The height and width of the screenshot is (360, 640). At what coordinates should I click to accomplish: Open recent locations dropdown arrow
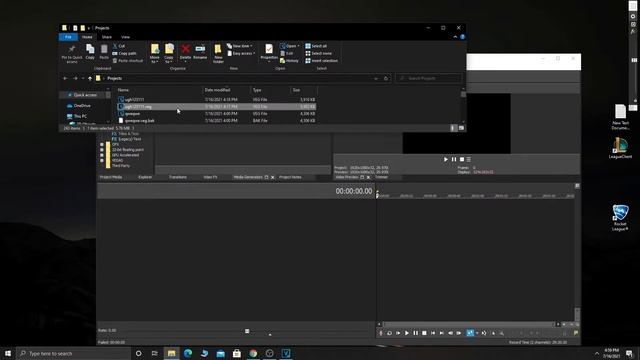(83, 78)
